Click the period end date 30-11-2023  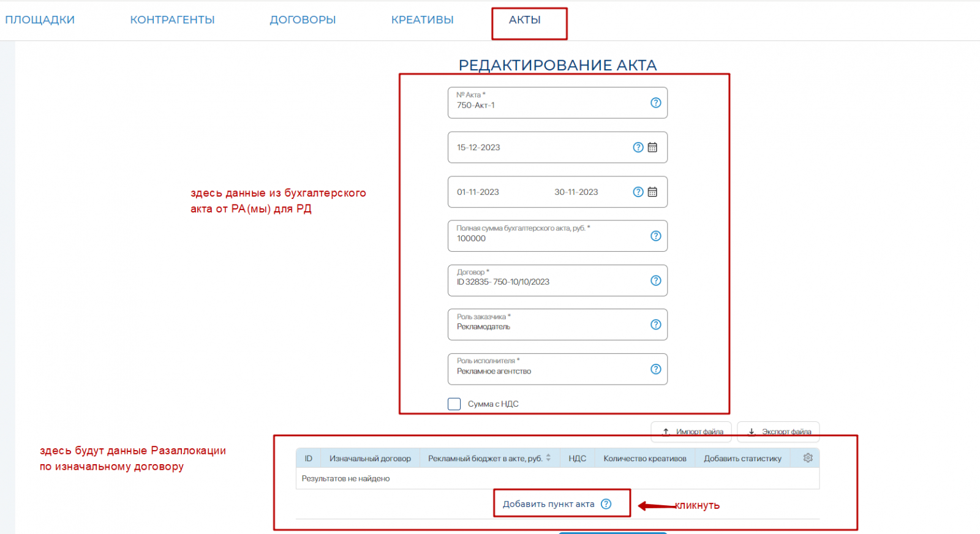tap(576, 192)
